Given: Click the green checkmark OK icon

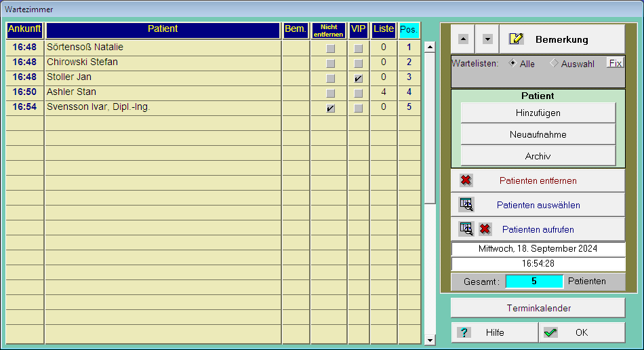Looking at the screenshot, I should 550,332.
